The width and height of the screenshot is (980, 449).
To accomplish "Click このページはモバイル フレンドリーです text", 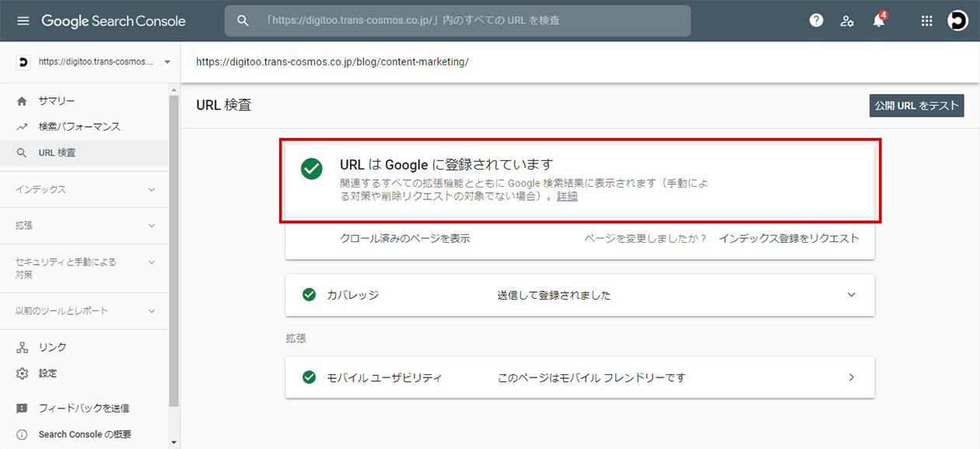I will (591, 378).
